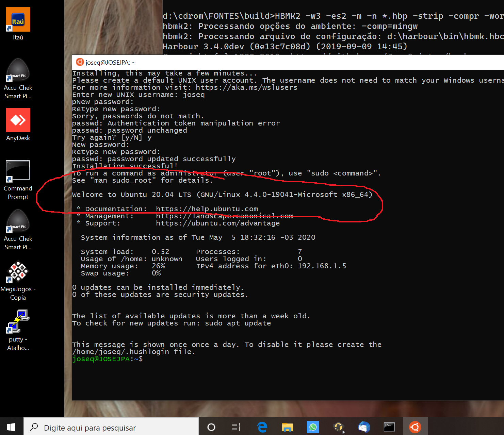Click the '/home/joseq/.hushlogin file.' line
The image size is (504, 435).
[134, 352]
